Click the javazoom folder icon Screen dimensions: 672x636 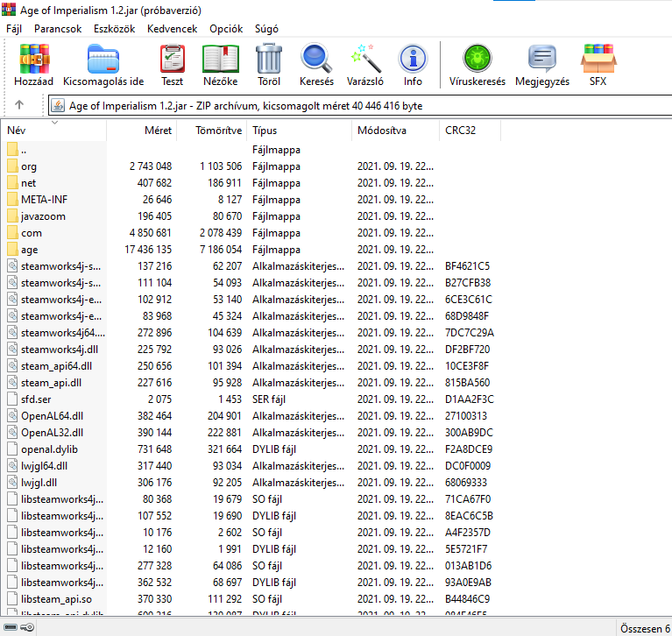click(x=12, y=216)
